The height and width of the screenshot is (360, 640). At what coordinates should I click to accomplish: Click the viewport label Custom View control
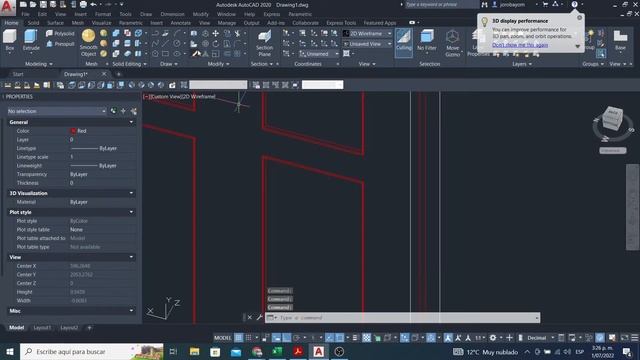167,97
